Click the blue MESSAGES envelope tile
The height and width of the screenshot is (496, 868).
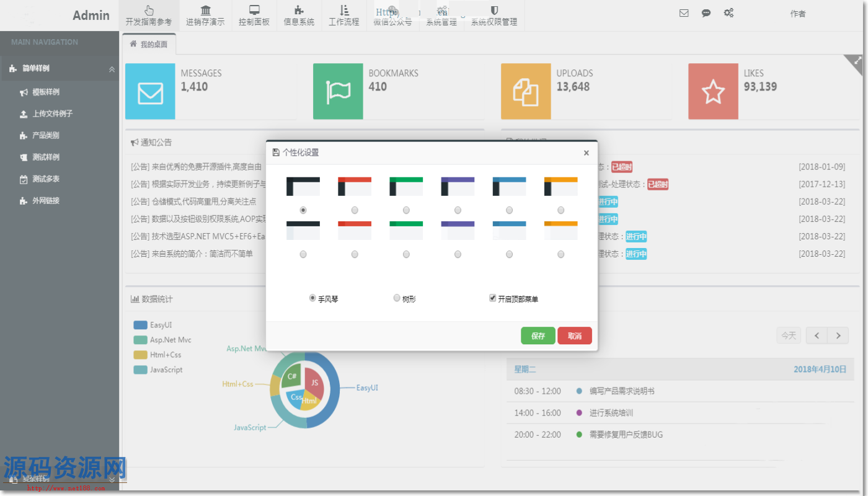tap(150, 91)
